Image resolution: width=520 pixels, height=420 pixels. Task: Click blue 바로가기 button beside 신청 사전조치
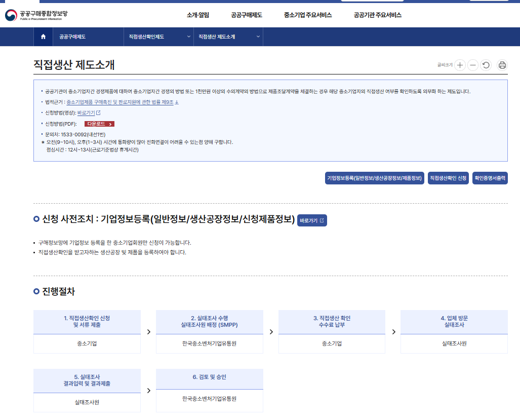coord(312,220)
